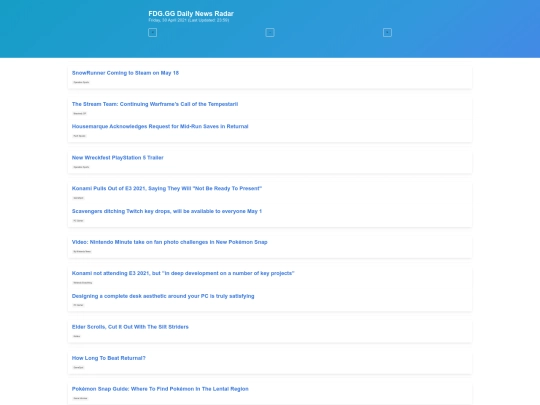Open Konami Pulls Out of E3 2021 headline
Image resolution: width=540 pixels, height=405 pixels.
167,188
